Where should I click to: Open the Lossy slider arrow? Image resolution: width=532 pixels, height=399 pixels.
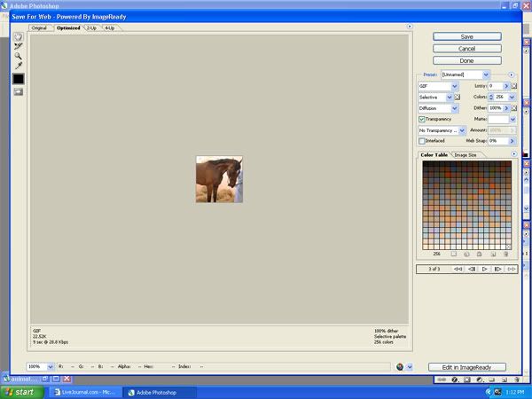506,86
